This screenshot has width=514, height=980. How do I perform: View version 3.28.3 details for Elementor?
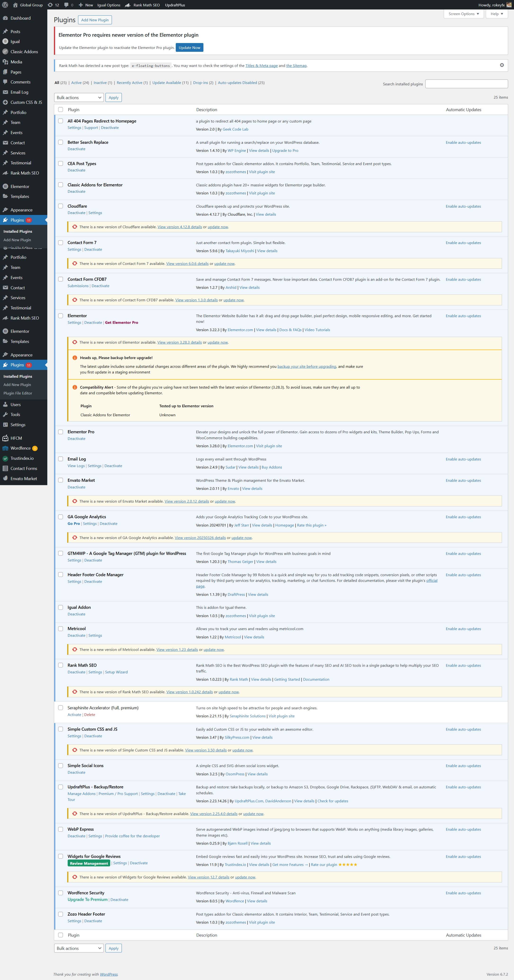[x=180, y=342]
